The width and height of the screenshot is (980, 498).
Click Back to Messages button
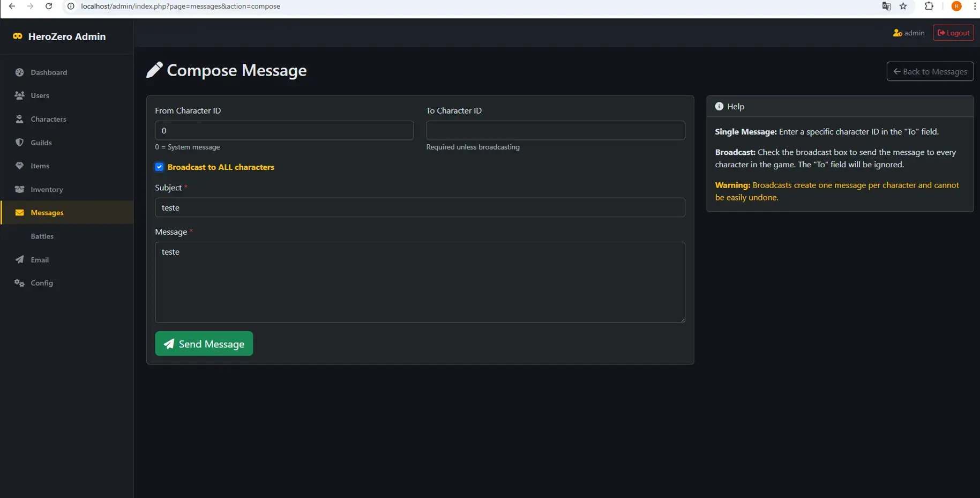pos(930,71)
